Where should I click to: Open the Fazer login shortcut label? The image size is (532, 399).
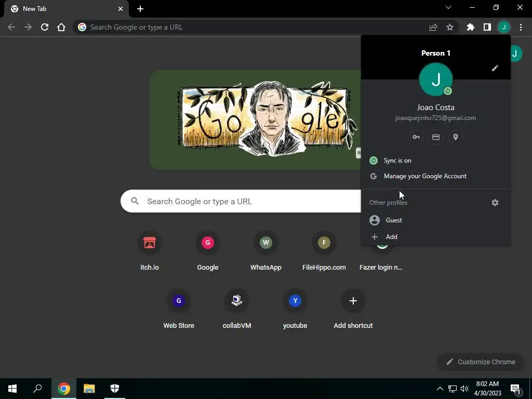tap(381, 268)
